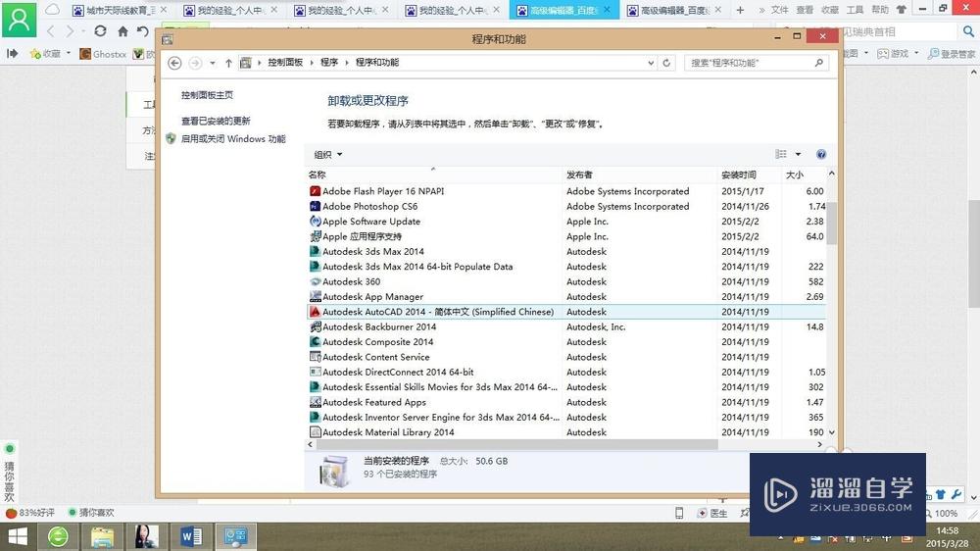980x551 pixels.
Task: Open the view options dropdown arrow
Action: pos(798,155)
